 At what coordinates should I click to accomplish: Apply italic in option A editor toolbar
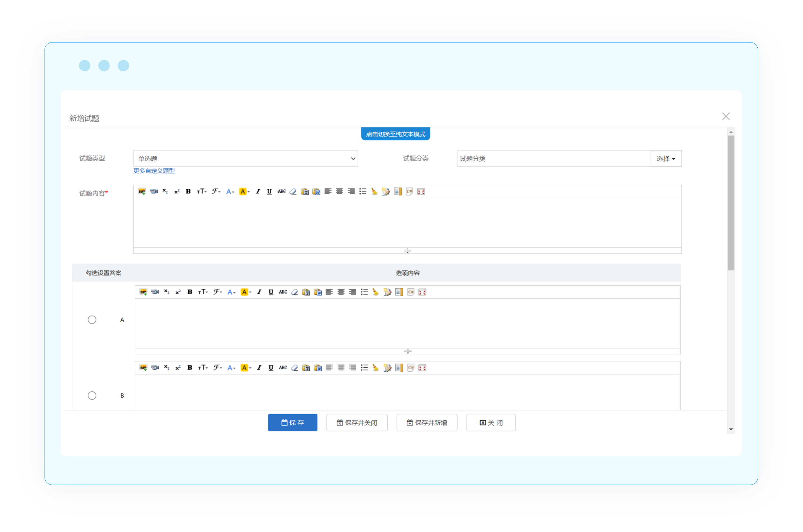259,292
